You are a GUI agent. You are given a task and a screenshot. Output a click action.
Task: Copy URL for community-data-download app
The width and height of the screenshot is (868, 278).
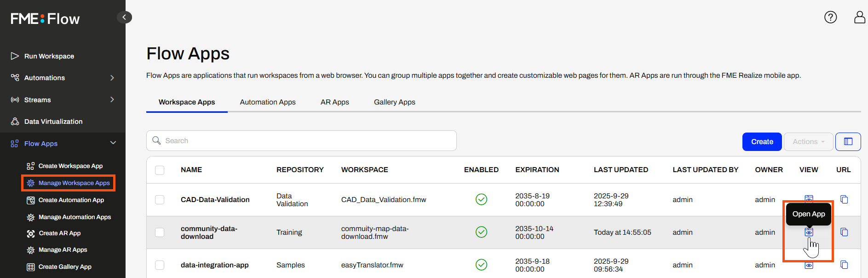pyautogui.click(x=844, y=232)
